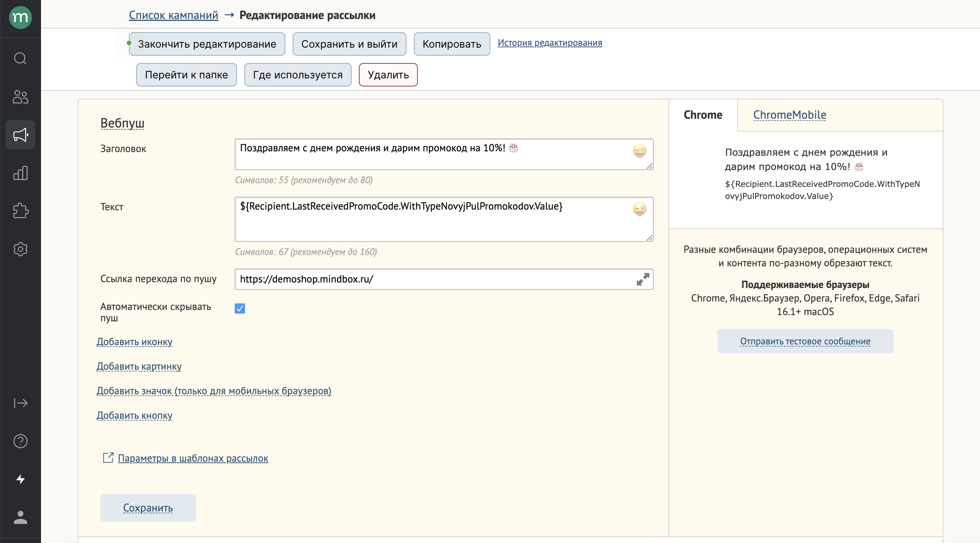Viewport: 980px width, 543px height.
Task: Click the Вебпуш section heading
Action: (122, 123)
